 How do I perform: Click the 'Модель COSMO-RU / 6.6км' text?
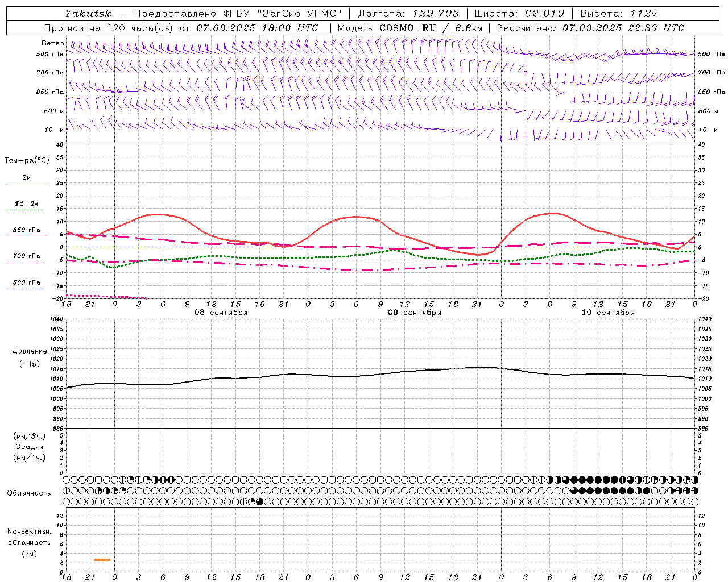click(x=409, y=28)
